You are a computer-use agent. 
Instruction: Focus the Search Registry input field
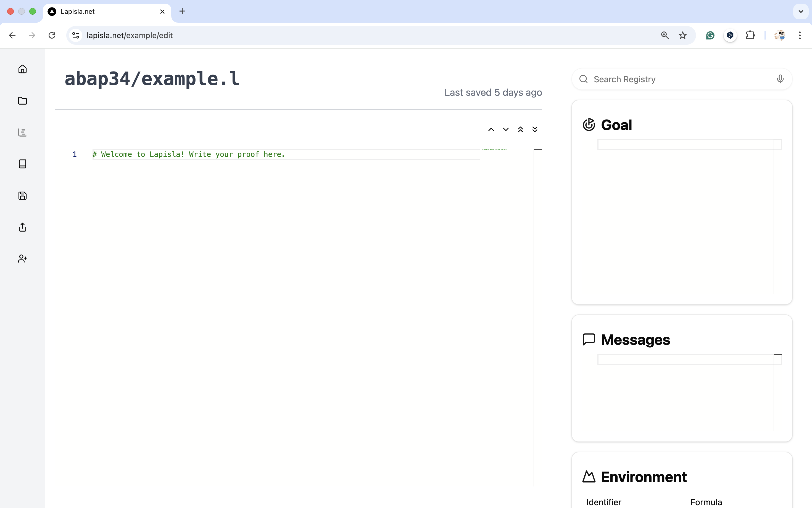pyautogui.click(x=682, y=79)
